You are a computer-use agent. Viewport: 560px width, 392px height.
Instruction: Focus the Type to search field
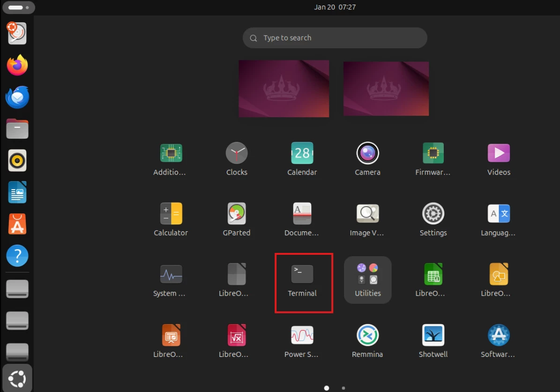click(335, 38)
